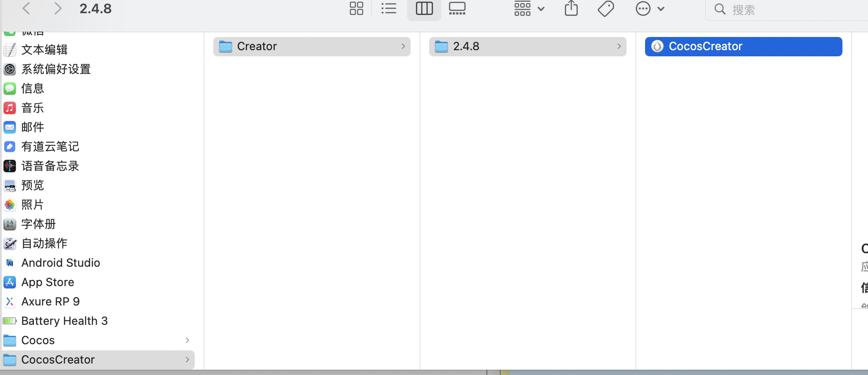Click the 字体册 app icon
Viewport: 868px width, 375px height.
10,224
